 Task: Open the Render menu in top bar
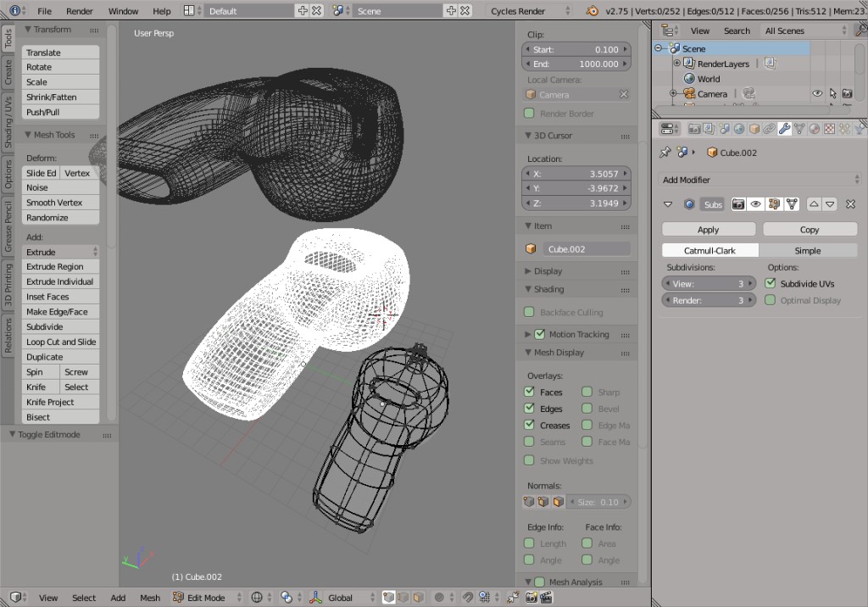coord(80,10)
